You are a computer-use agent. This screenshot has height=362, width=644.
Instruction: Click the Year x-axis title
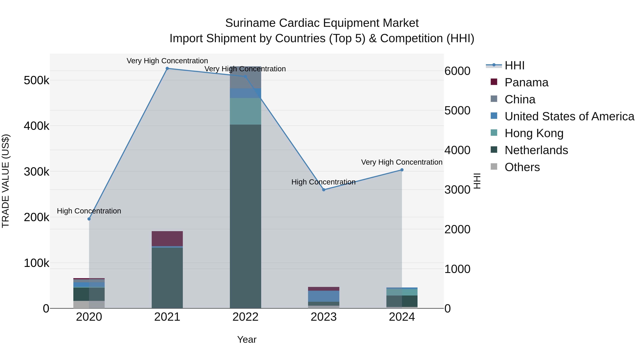point(247,340)
